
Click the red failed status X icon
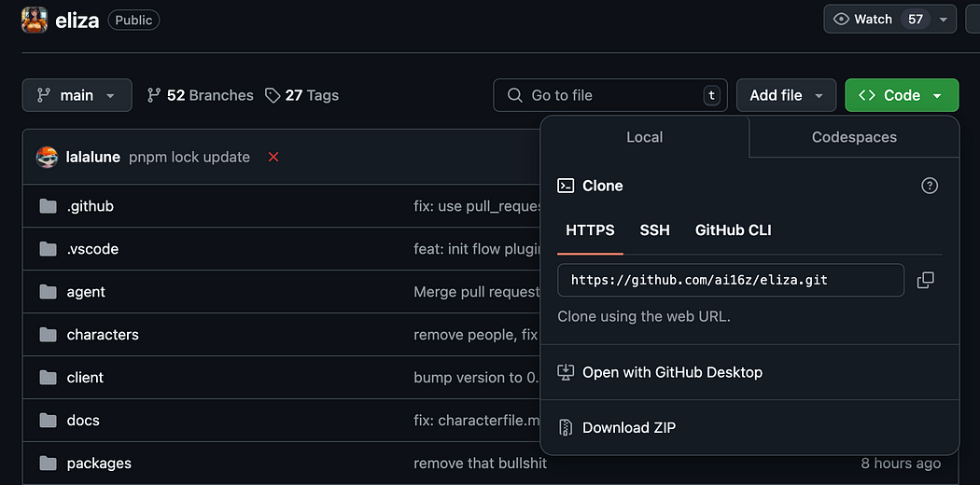[273, 158]
